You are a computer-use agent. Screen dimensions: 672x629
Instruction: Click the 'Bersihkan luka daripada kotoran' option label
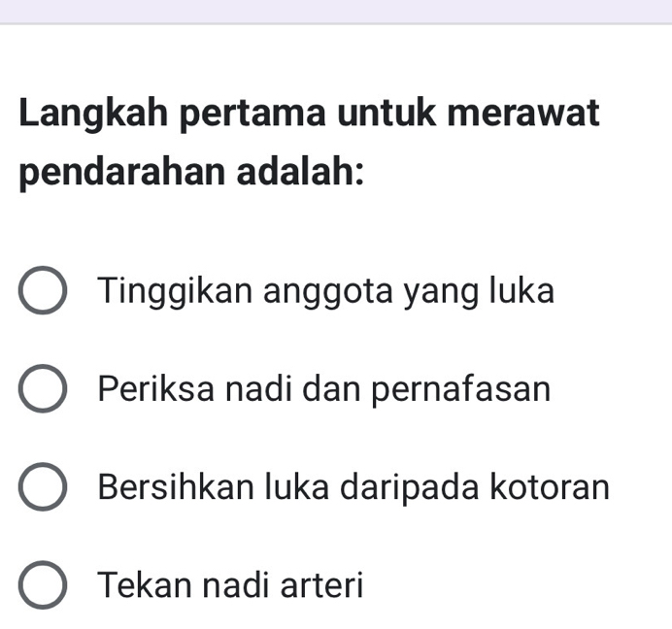coord(354,486)
